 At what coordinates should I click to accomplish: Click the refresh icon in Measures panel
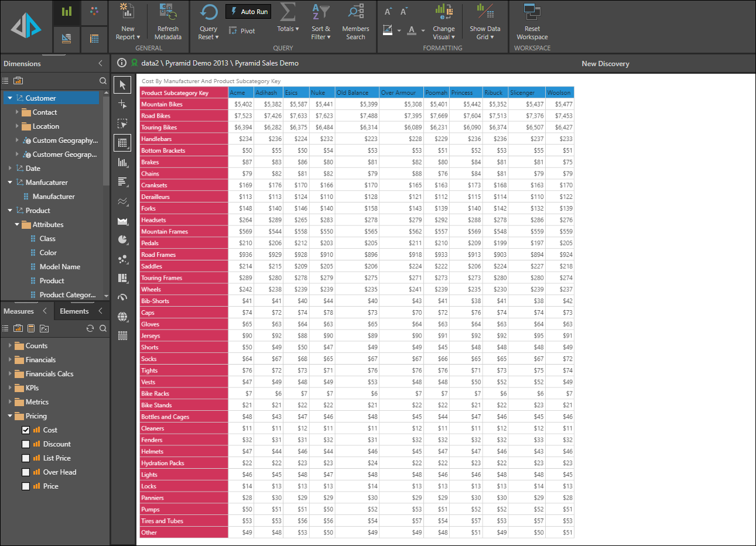click(x=90, y=328)
